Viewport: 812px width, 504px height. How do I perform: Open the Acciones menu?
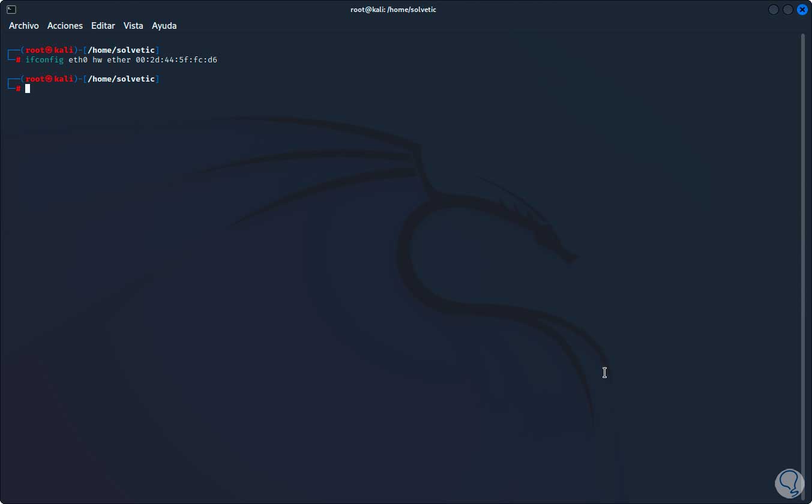point(65,26)
